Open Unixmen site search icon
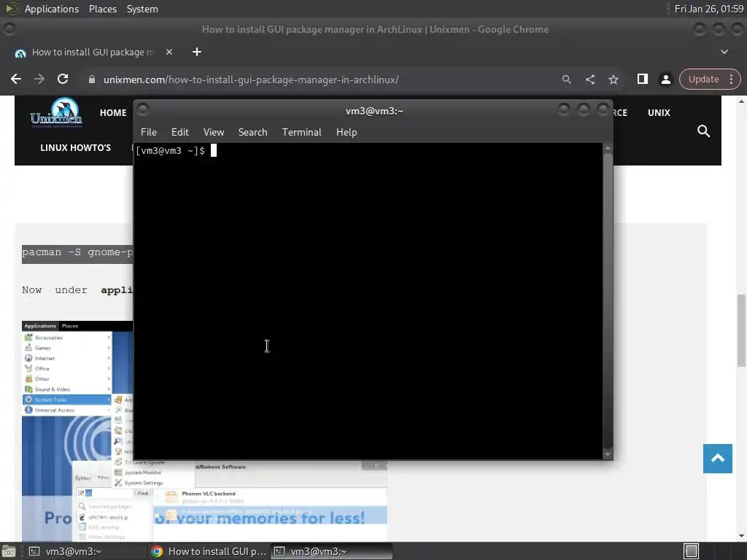 (x=704, y=131)
